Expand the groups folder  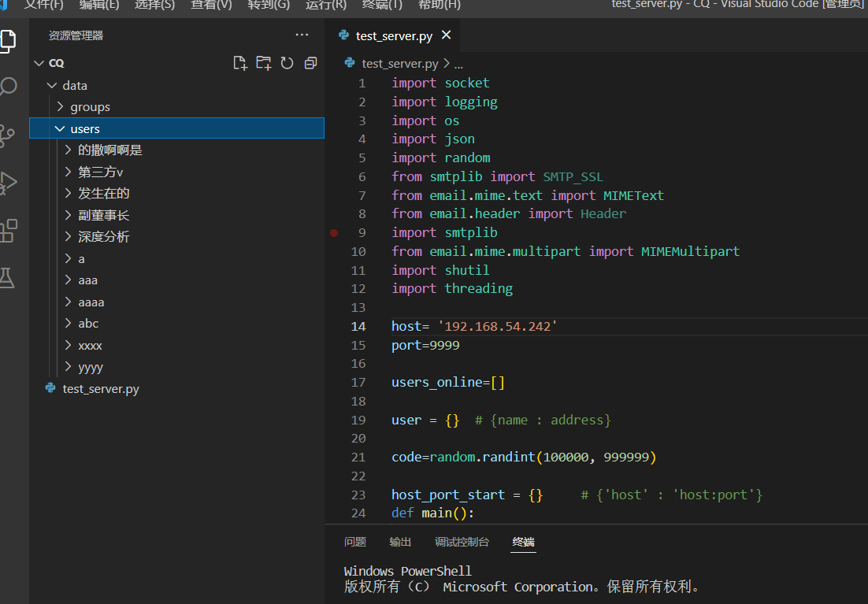coord(90,107)
